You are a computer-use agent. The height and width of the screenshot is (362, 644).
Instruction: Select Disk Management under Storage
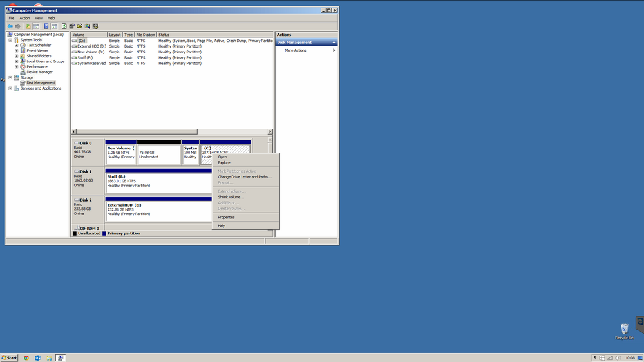tap(41, 82)
